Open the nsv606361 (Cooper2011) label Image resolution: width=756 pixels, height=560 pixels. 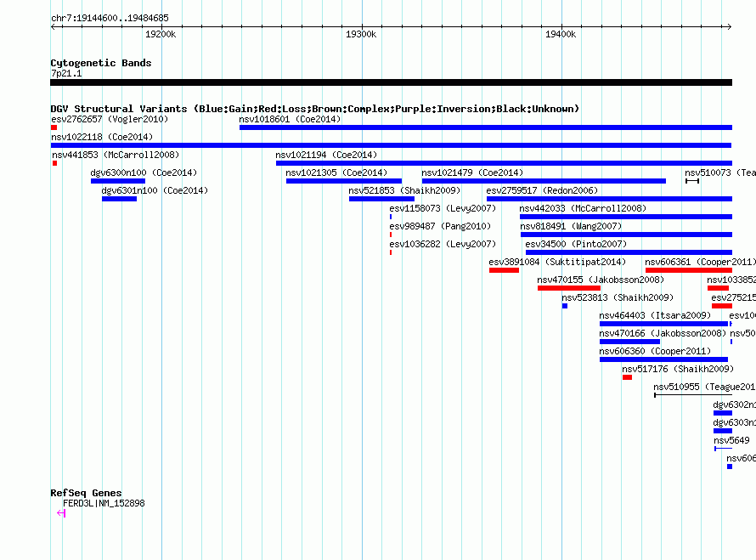700,262
